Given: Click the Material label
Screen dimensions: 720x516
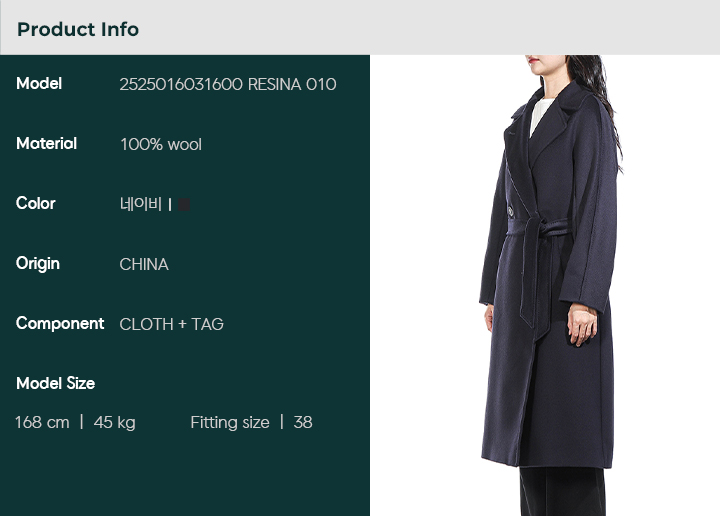Looking at the screenshot, I should [46, 144].
